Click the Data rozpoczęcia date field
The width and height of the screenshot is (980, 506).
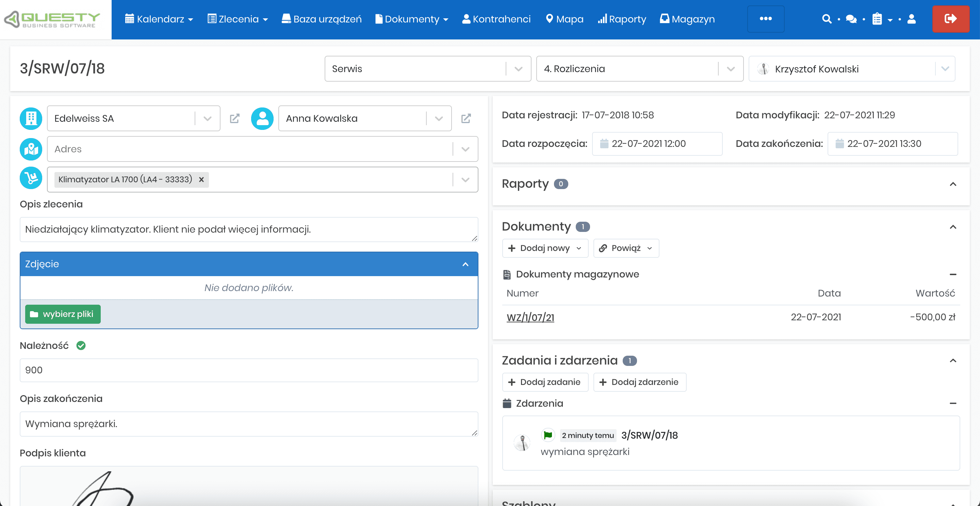click(x=657, y=144)
